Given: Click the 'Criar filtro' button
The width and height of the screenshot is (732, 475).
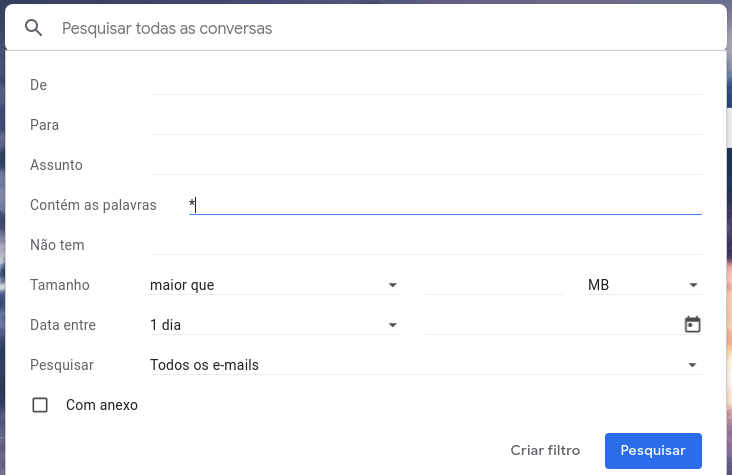Looking at the screenshot, I should (545, 450).
